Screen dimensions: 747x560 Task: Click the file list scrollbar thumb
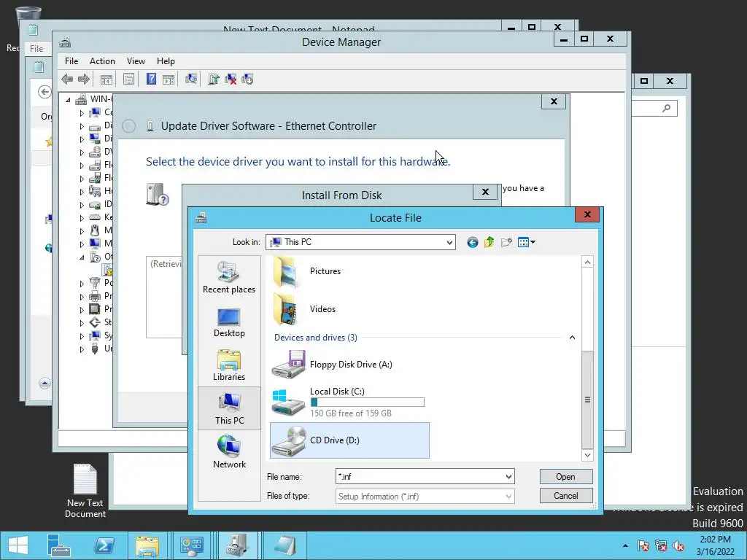pyautogui.click(x=587, y=400)
